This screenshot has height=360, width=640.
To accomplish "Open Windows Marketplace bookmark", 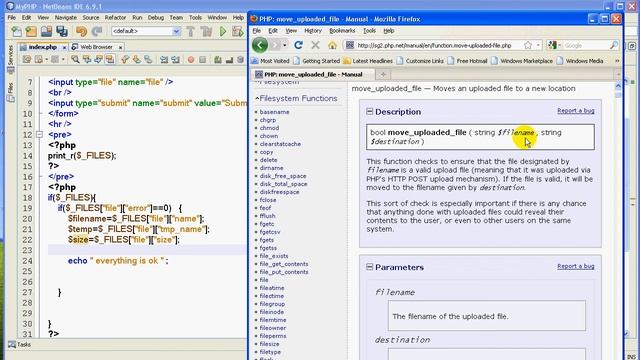I will (x=522, y=61).
